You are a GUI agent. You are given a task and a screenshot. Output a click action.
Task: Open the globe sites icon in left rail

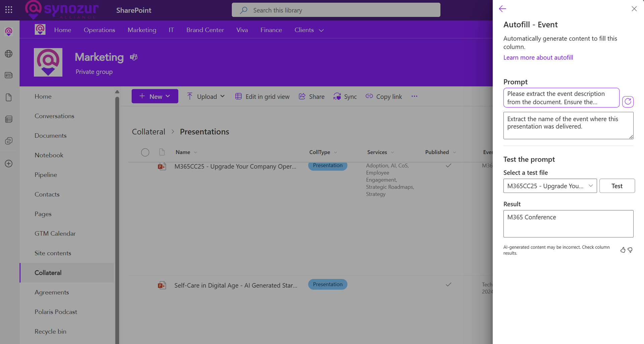tap(9, 54)
